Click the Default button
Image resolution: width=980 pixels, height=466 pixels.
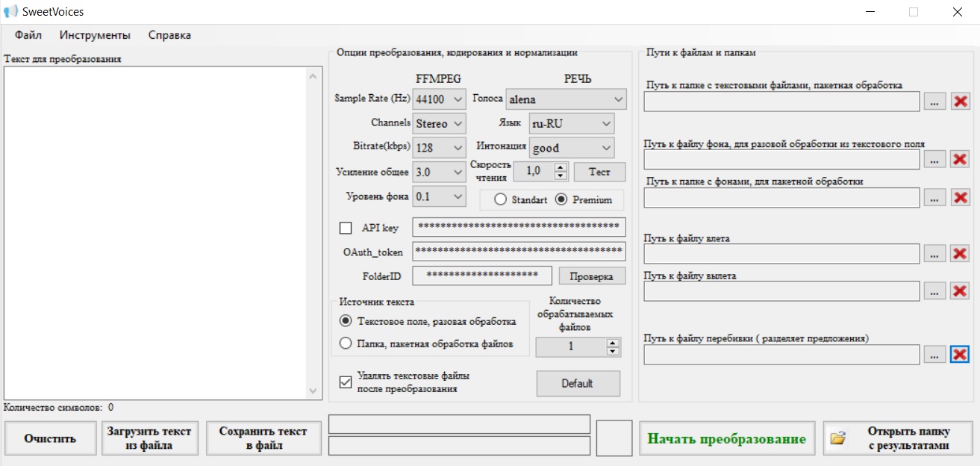click(578, 383)
